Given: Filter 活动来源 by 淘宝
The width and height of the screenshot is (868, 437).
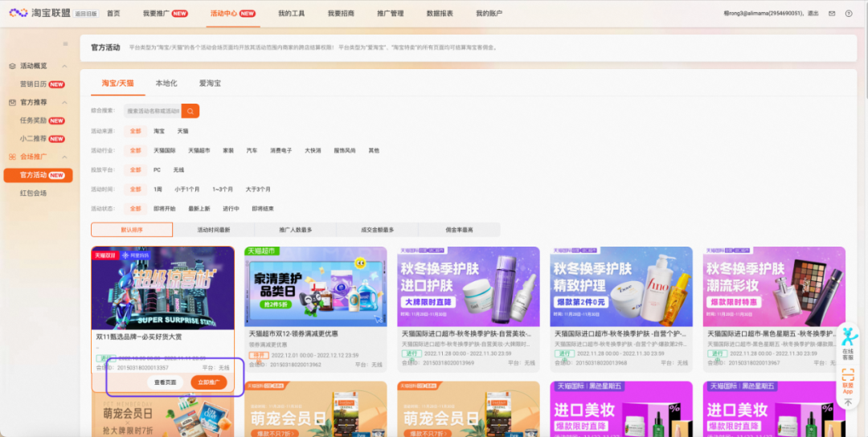Looking at the screenshot, I should (159, 131).
